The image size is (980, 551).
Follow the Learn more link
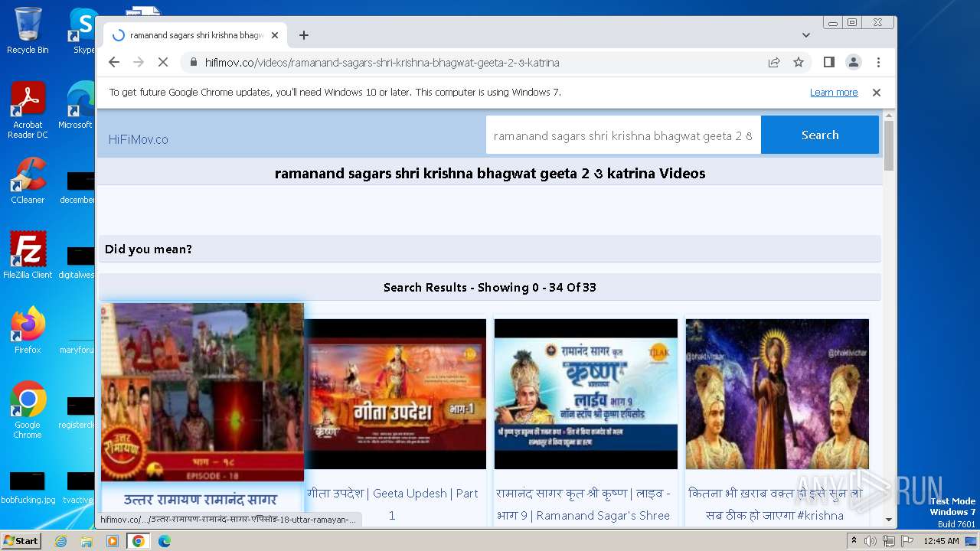(x=834, y=92)
